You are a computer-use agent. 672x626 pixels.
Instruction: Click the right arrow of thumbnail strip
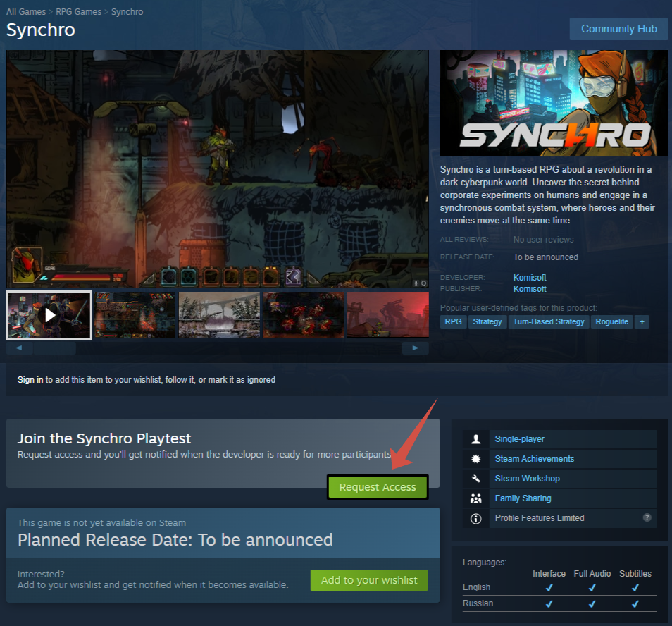[x=416, y=348]
